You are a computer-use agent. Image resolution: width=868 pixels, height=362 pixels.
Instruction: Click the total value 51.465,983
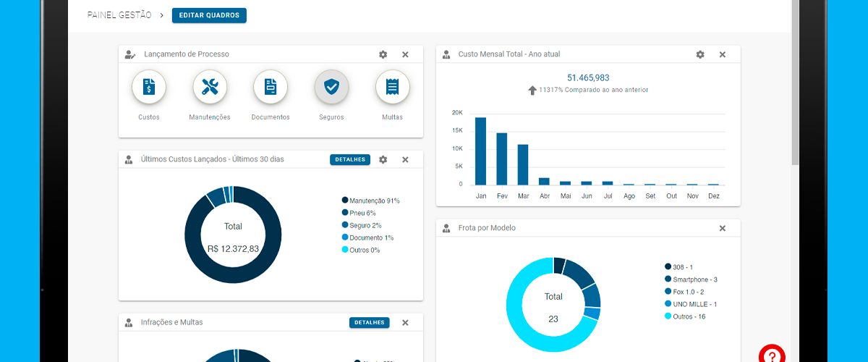coord(588,77)
